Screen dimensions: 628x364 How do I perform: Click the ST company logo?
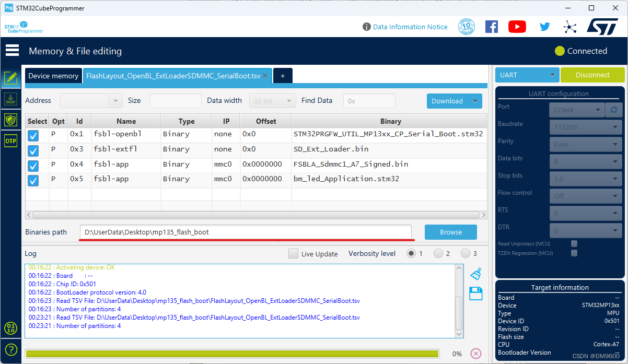pyautogui.click(x=602, y=27)
